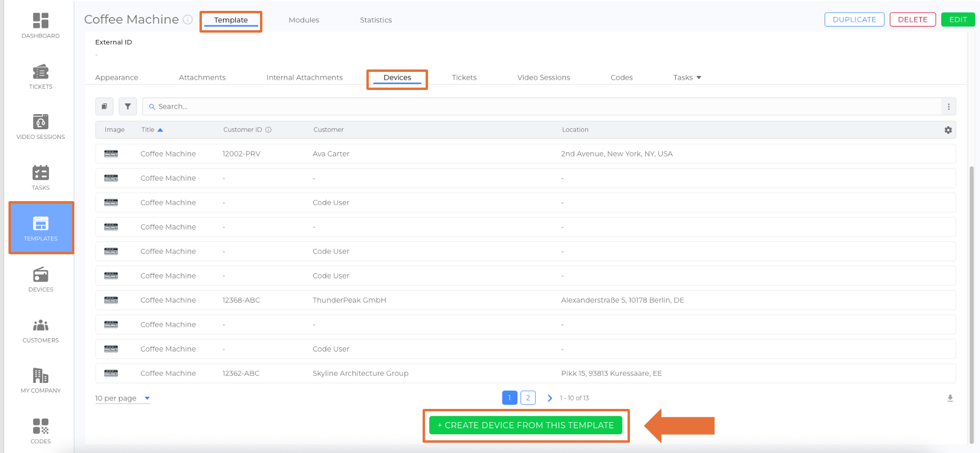Open table column settings gear
Image resolution: width=980 pixels, height=453 pixels.
click(x=948, y=130)
